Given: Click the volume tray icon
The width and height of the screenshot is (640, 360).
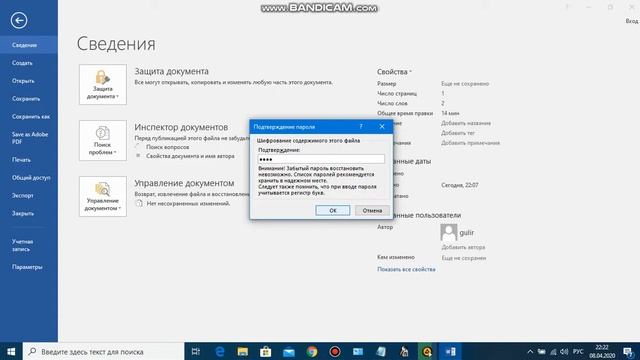Looking at the screenshot, I should pyautogui.click(x=564, y=351).
